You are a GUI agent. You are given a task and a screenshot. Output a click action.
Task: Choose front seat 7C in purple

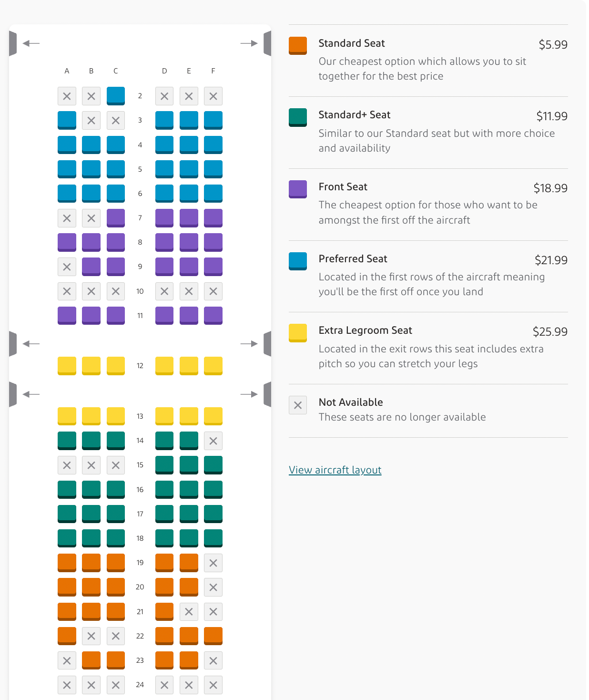pos(116,217)
